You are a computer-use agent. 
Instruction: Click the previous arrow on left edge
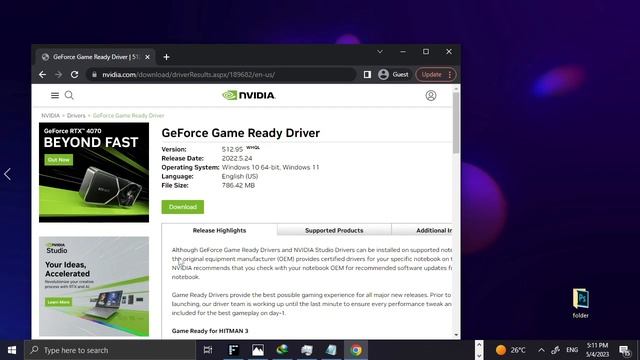click(7, 174)
